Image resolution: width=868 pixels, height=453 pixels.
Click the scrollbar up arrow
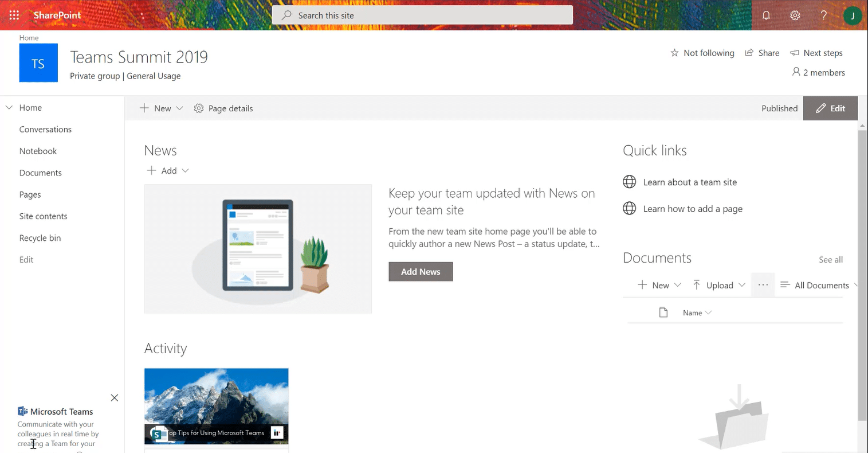point(862,125)
